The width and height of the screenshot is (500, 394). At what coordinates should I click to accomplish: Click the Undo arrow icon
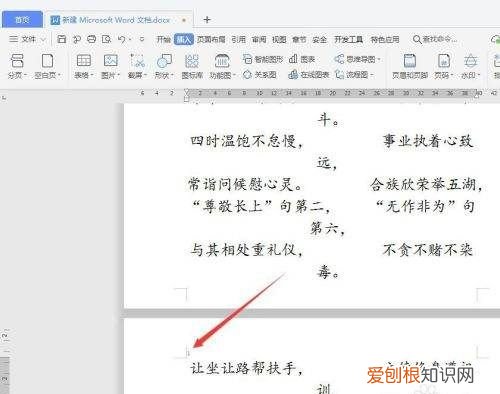(x=121, y=39)
